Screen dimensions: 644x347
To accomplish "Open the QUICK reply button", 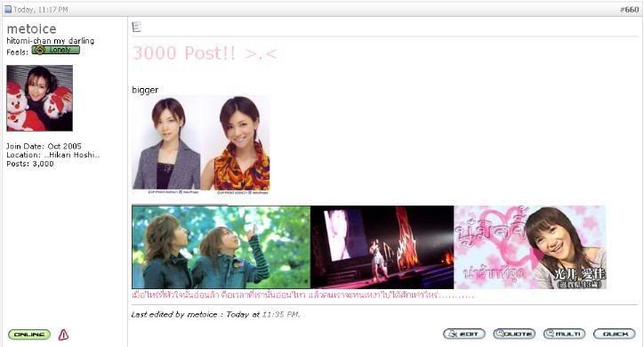I will click(615, 334).
